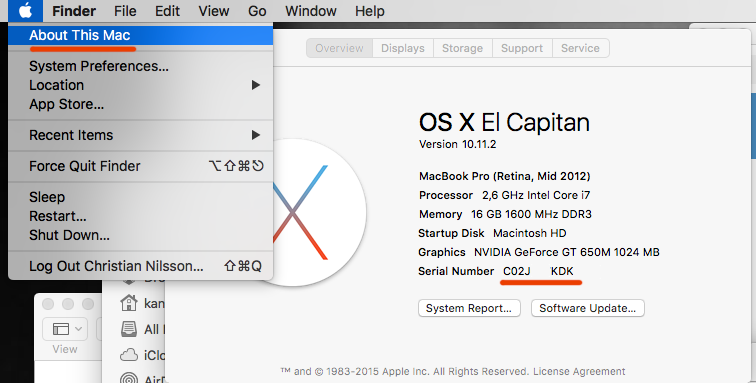Viewport: 756px width, 383px height.
Task: Switch to the Overview tab
Action: [x=339, y=48]
